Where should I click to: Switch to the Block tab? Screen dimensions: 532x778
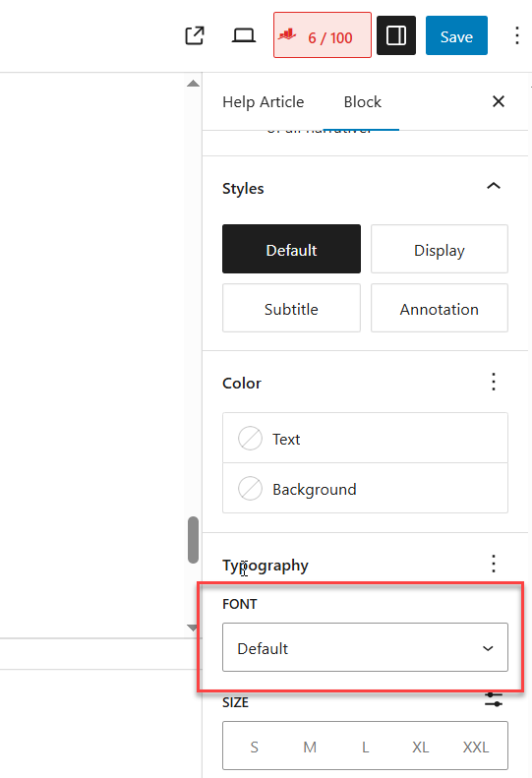362,102
